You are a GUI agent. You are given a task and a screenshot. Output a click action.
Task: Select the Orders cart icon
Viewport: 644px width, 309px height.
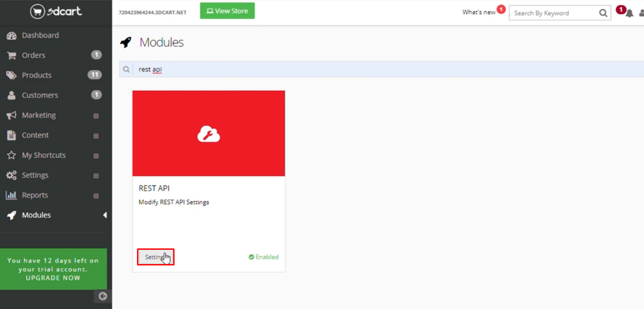point(11,55)
